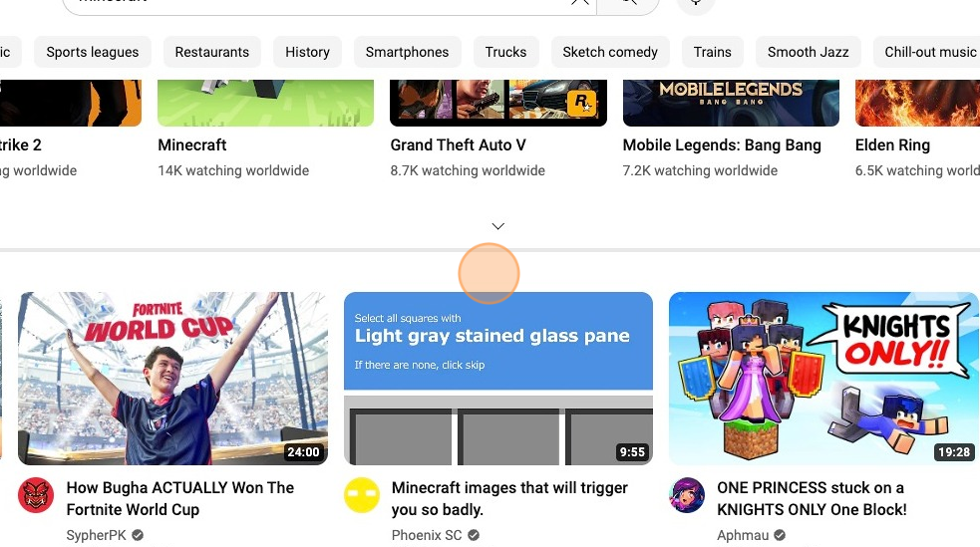Filter by the Smartphones chip
Viewport: 980px width, 547px height.
407,52
